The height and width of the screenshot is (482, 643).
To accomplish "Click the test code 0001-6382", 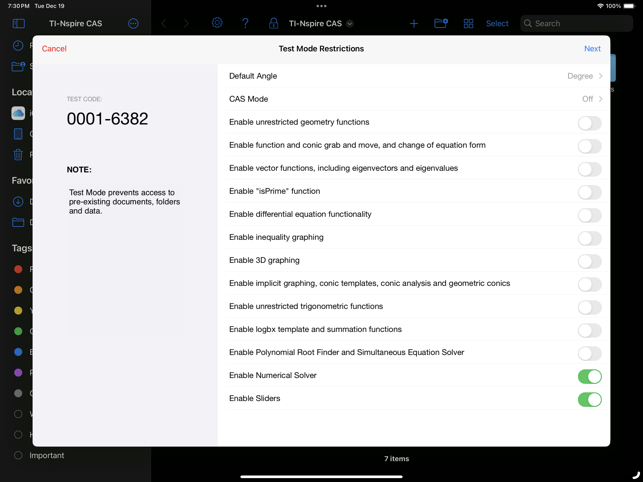I will click(107, 119).
